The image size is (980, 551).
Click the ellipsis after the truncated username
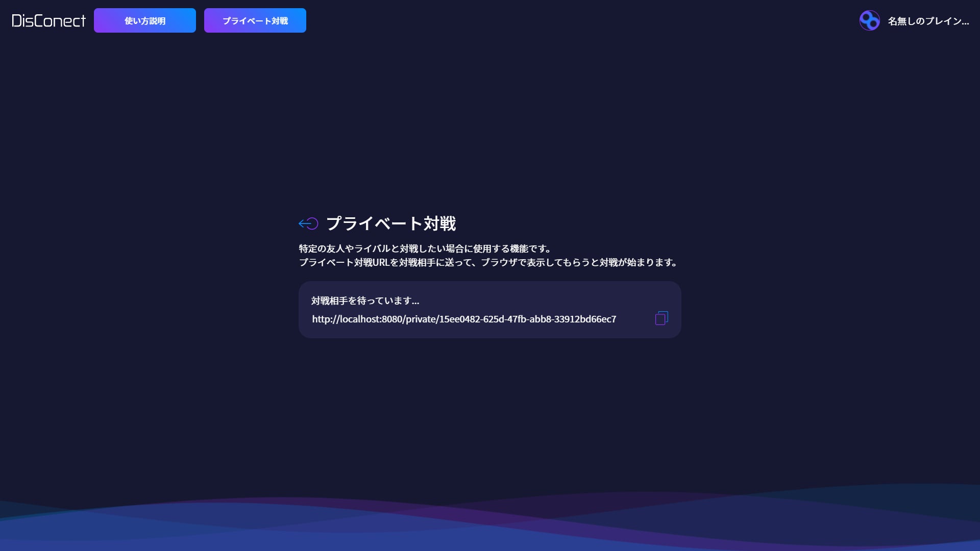[x=964, y=22]
